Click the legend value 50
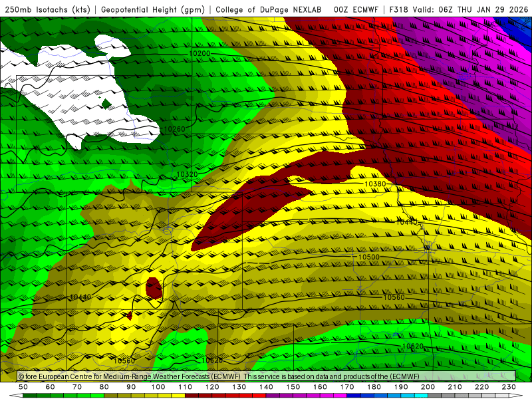 point(23,387)
